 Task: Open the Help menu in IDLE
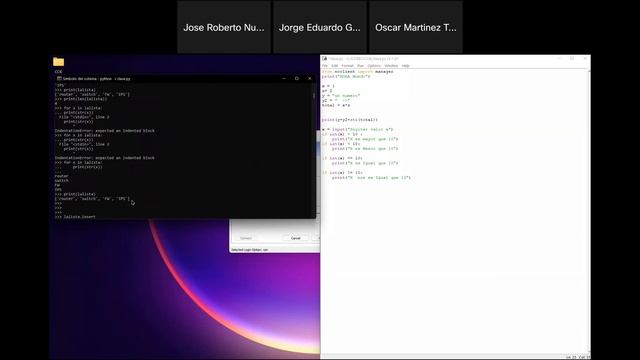coord(405,66)
